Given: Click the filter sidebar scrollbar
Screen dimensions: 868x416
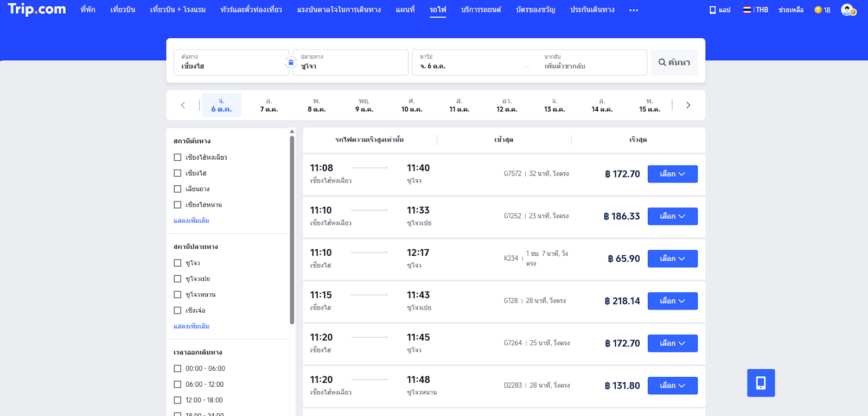Looking at the screenshot, I should click(292, 228).
